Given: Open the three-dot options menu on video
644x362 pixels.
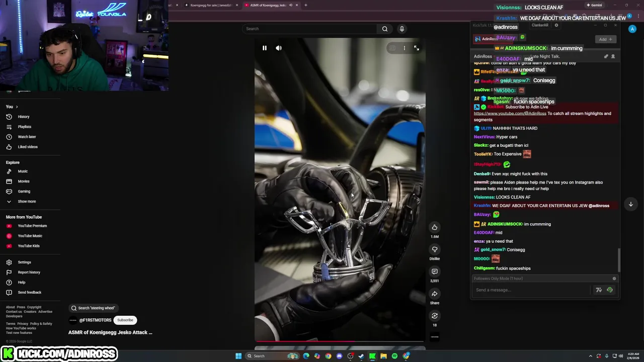Looking at the screenshot, I should tap(404, 48).
